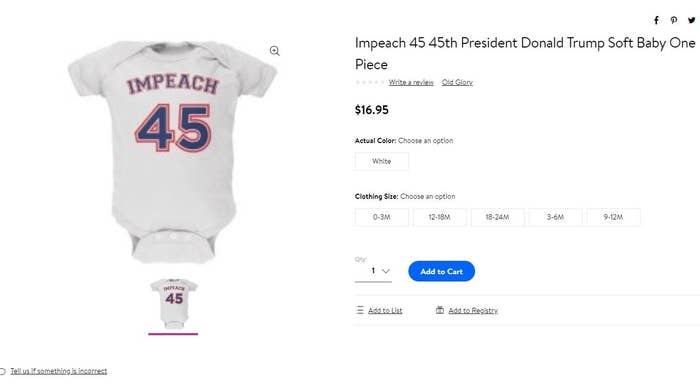The width and height of the screenshot is (700, 392).
Task: Share product on Facebook icon
Action: click(656, 20)
